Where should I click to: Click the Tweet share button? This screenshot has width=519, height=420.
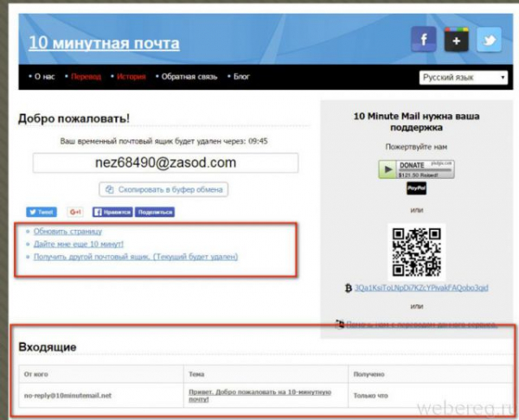42,212
